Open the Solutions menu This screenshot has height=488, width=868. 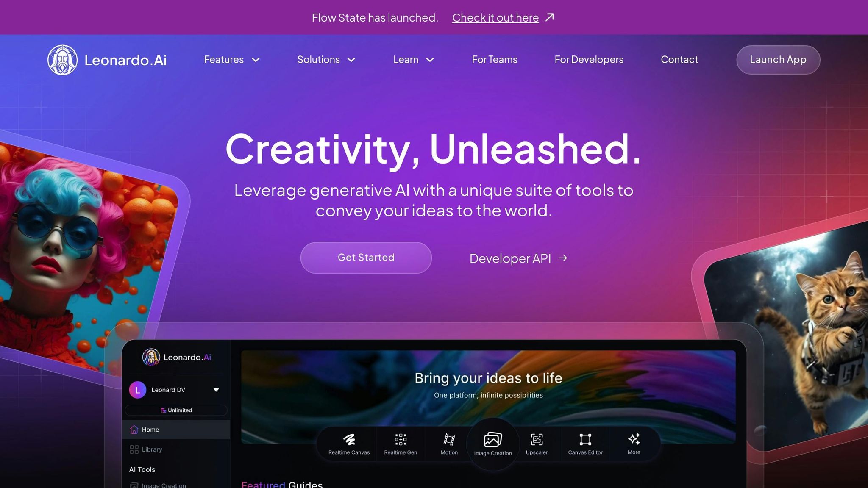(326, 60)
